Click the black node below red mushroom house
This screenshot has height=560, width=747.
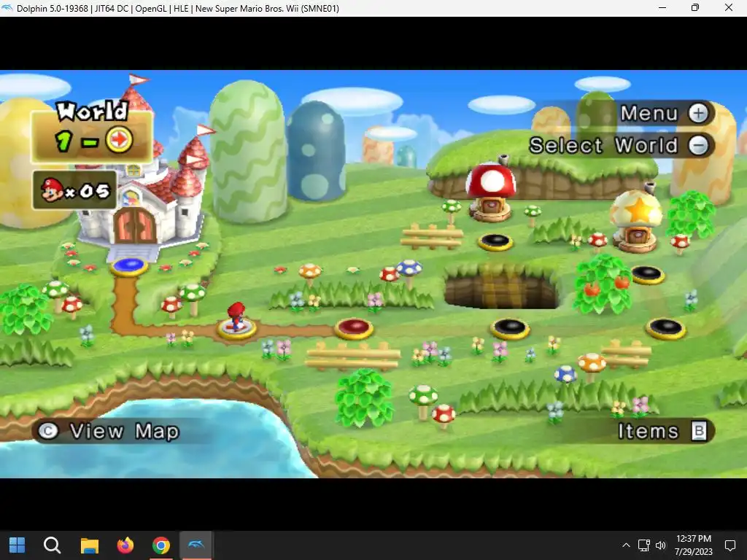coord(495,241)
